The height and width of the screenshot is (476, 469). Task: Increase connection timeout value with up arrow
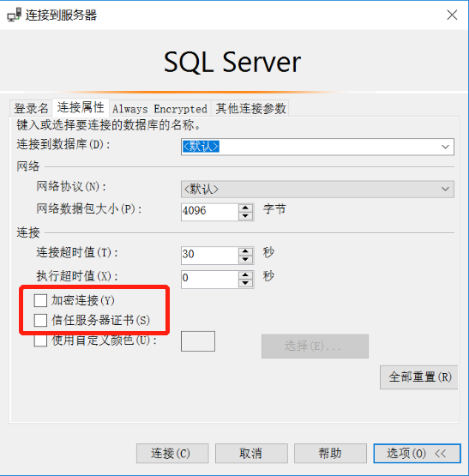coord(245,251)
